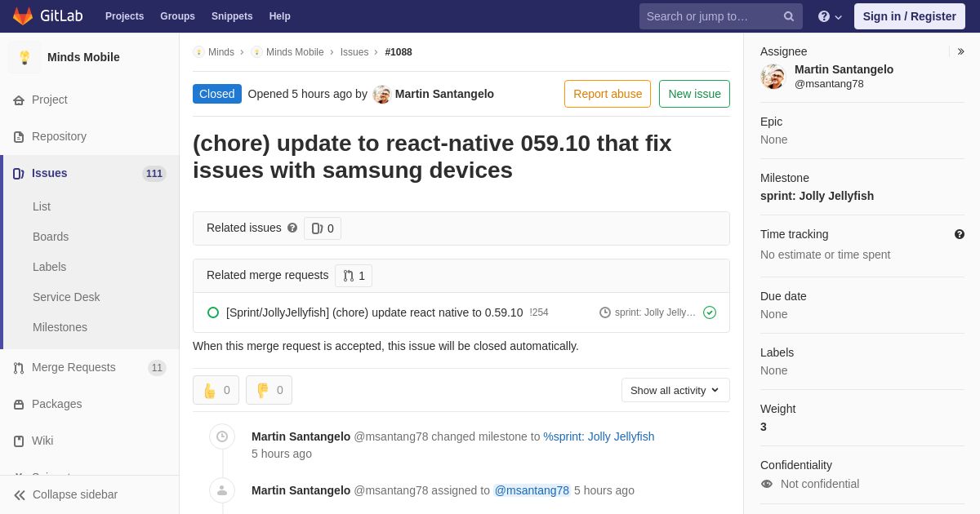The image size is (980, 514).
Task: Open the Projects menu
Action: click(x=124, y=16)
